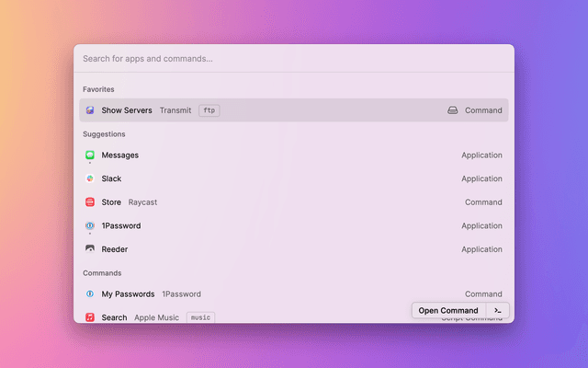This screenshot has height=368, width=588.
Task: Click the ftp alias tag
Action: pos(209,110)
